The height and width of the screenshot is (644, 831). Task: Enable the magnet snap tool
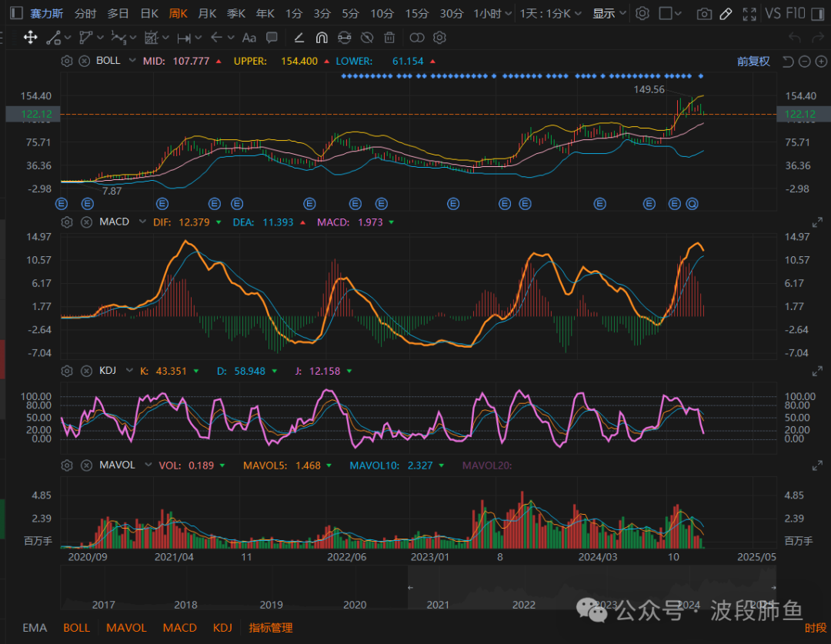tap(322, 38)
